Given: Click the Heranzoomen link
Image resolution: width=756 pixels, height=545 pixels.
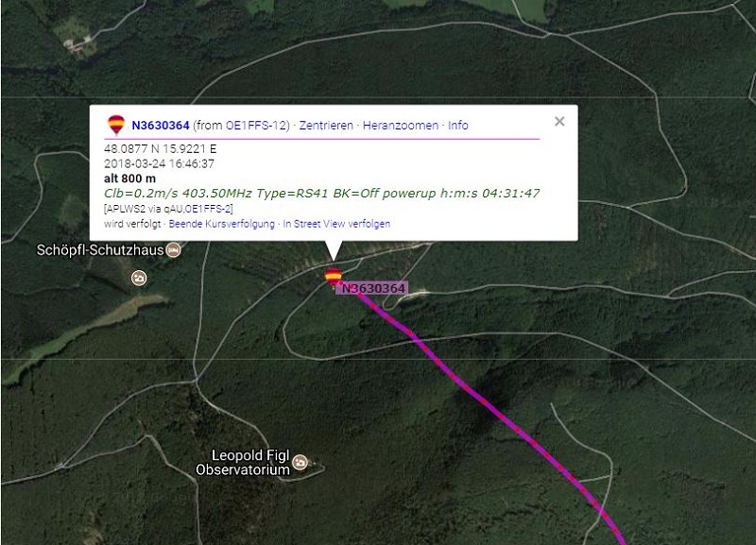Looking at the screenshot, I should [401, 126].
